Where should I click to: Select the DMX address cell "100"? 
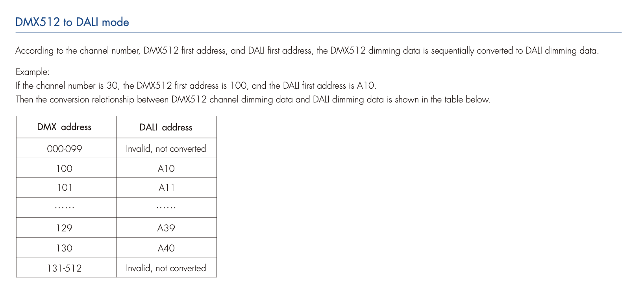point(64,168)
